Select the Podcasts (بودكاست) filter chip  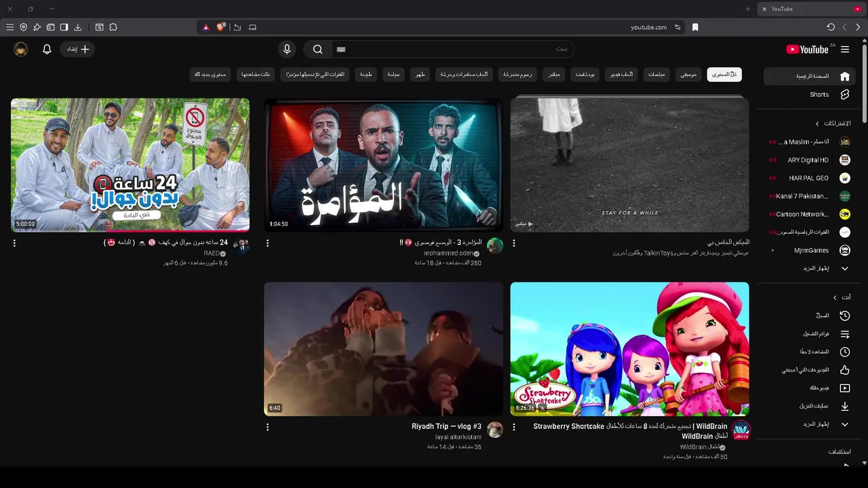[x=585, y=75]
